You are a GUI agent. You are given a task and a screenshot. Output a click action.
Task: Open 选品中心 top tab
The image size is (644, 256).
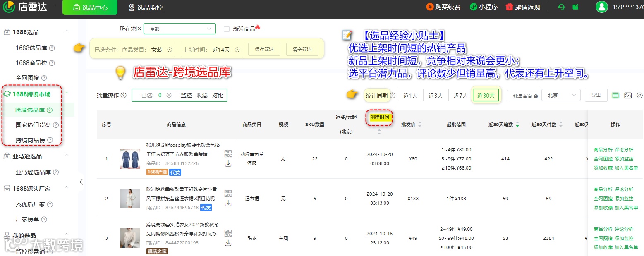[x=90, y=7]
